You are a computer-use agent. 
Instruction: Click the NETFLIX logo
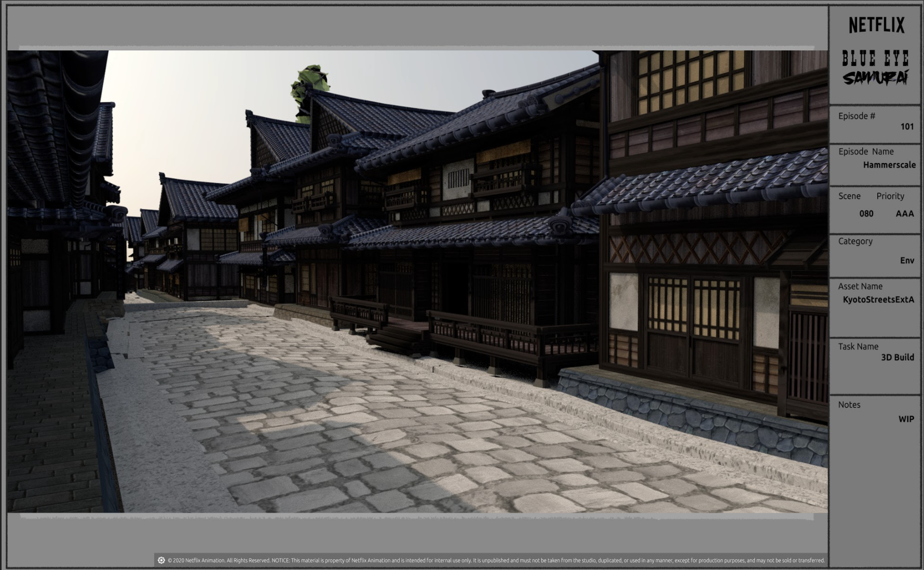876,25
